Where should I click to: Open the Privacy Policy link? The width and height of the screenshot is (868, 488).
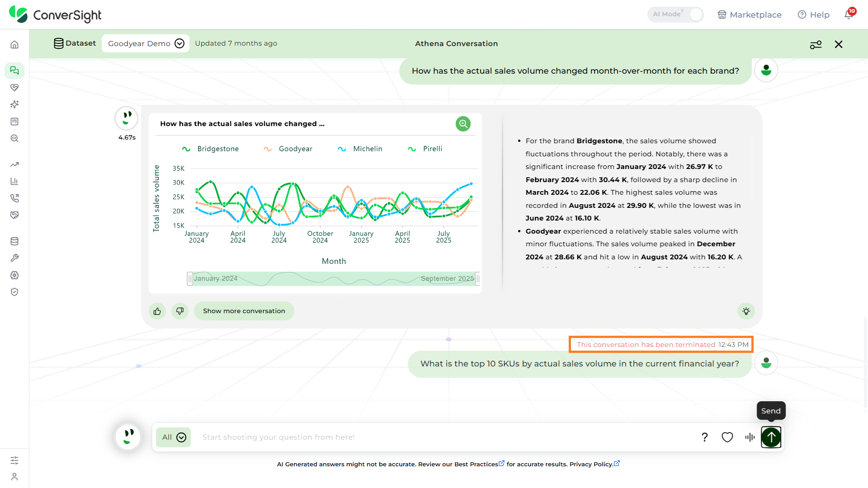pyautogui.click(x=594, y=464)
